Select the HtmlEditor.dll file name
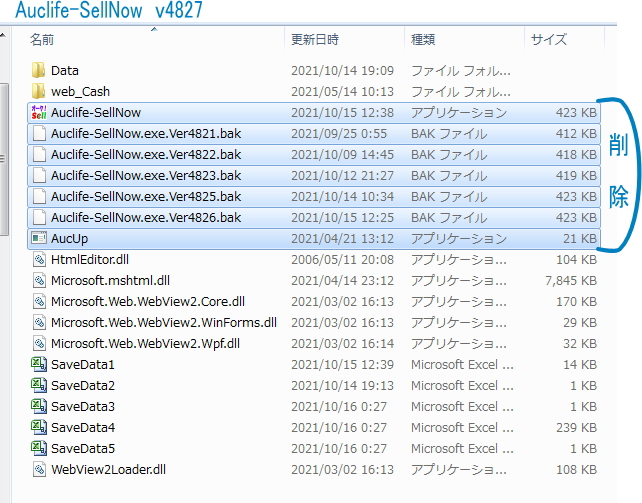642x503 pixels. 90,259
